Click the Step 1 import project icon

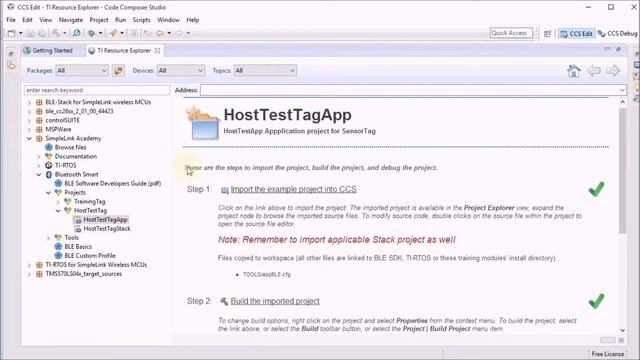pos(224,190)
